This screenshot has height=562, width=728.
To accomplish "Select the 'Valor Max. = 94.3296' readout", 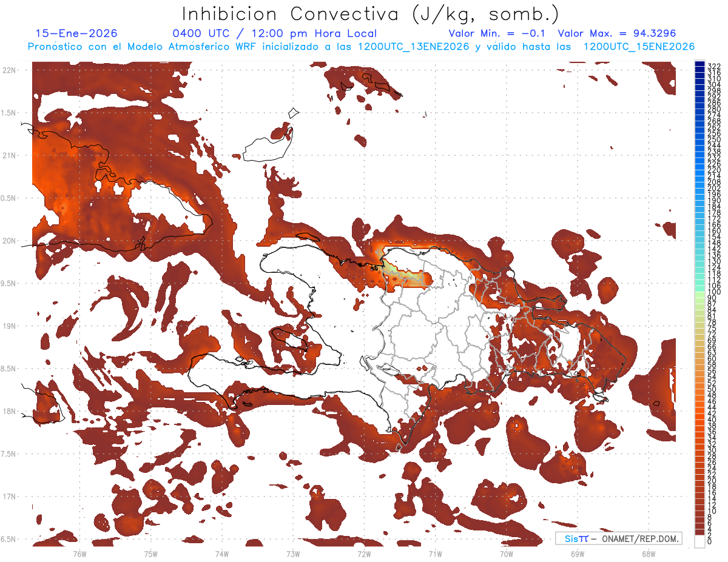I will pos(617,34).
